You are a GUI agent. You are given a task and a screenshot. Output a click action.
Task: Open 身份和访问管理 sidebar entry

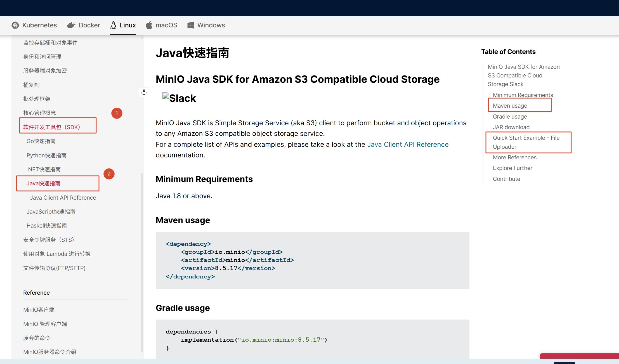(42, 57)
